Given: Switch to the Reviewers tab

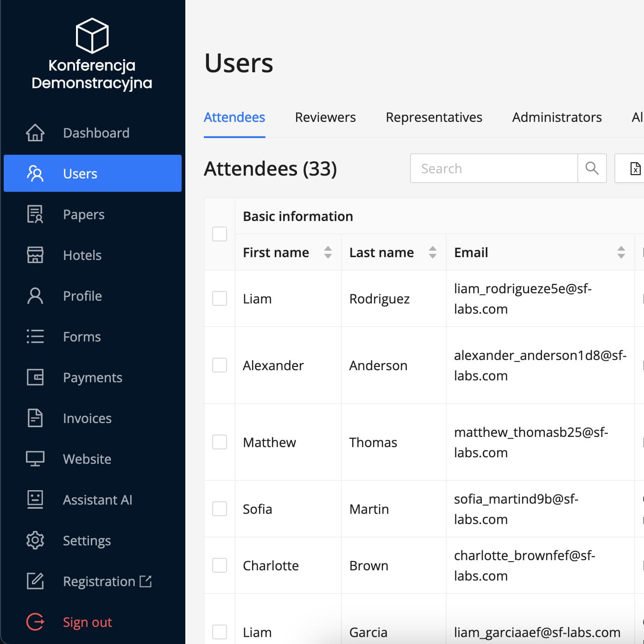Looking at the screenshot, I should click(x=325, y=117).
